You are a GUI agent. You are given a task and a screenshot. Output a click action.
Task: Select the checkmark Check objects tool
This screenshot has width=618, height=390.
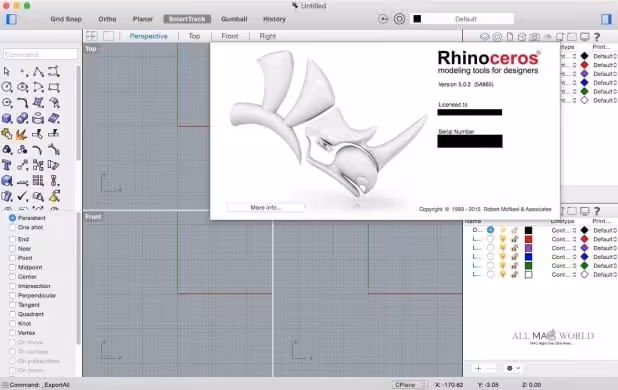click(22, 196)
